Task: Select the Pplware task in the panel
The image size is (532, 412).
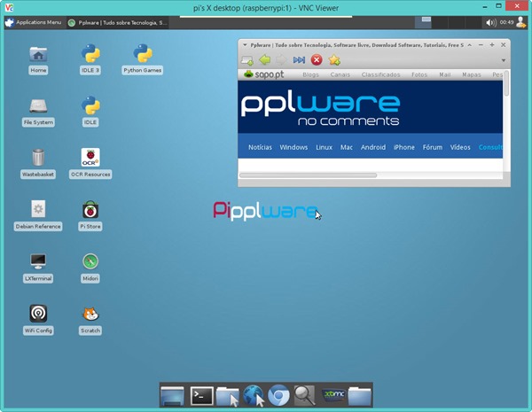Action: [x=117, y=23]
